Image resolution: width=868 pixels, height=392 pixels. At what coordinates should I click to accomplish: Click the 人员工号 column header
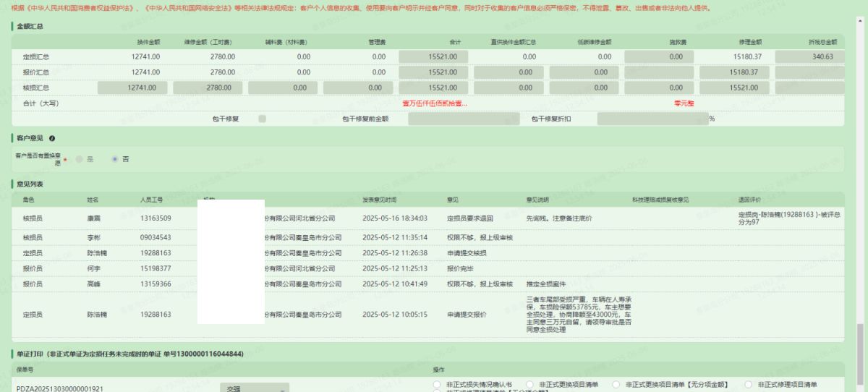pos(153,200)
